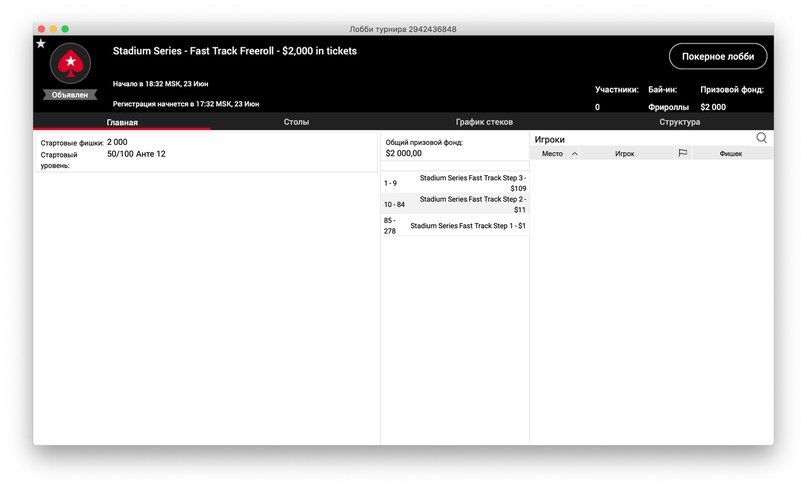Select the 1 - 9 prize row
Viewport: 807px width, 489px height.
click(455, 183)
